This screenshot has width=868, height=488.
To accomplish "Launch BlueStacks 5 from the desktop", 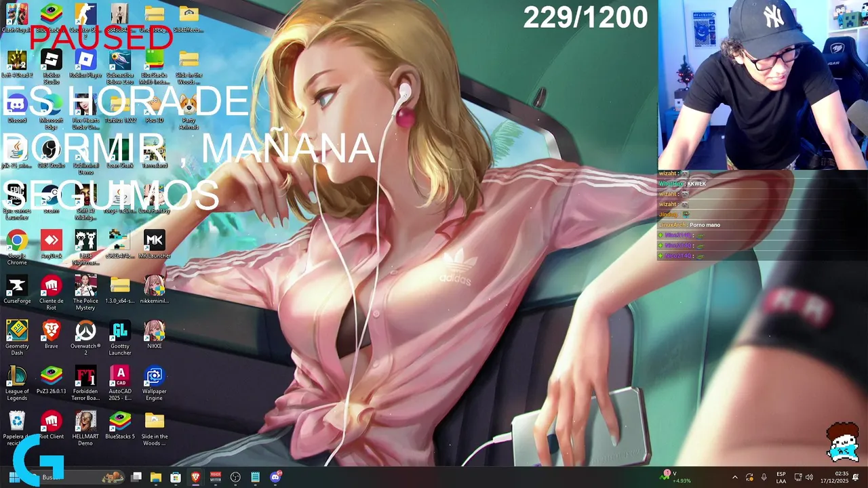I will pos(120,426).
